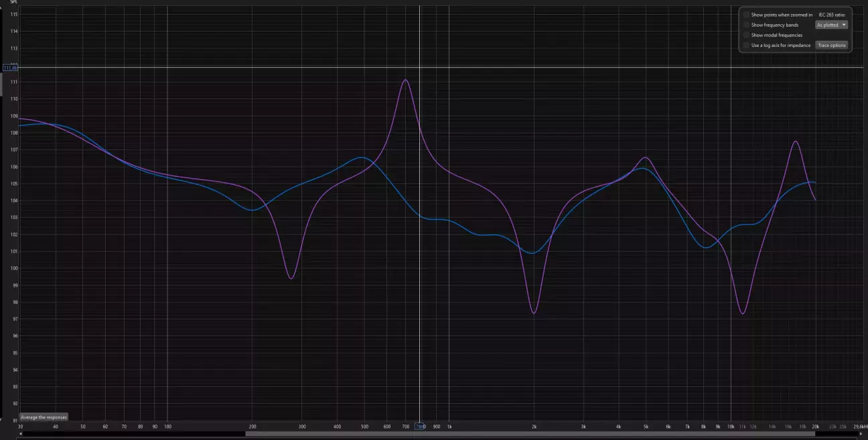Toggle the 'Show modal frequencies' checkbox
Screen dimensions: 868x440
(x=746, y=35)
